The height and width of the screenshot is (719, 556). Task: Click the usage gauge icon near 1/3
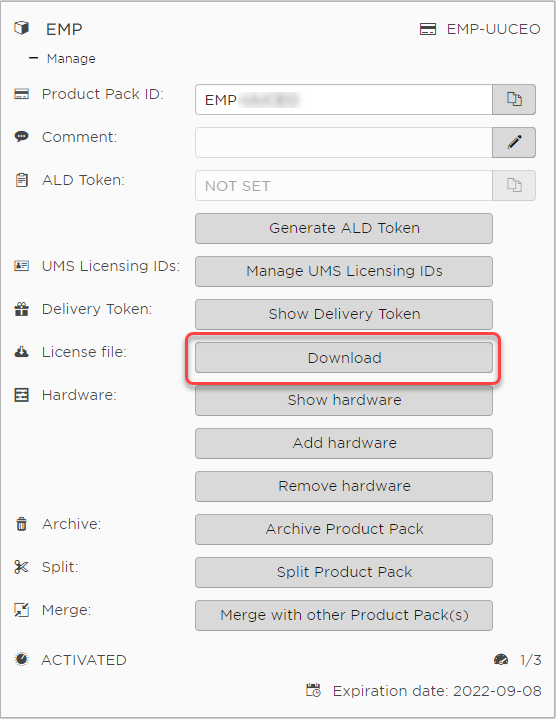click(501, 660)
